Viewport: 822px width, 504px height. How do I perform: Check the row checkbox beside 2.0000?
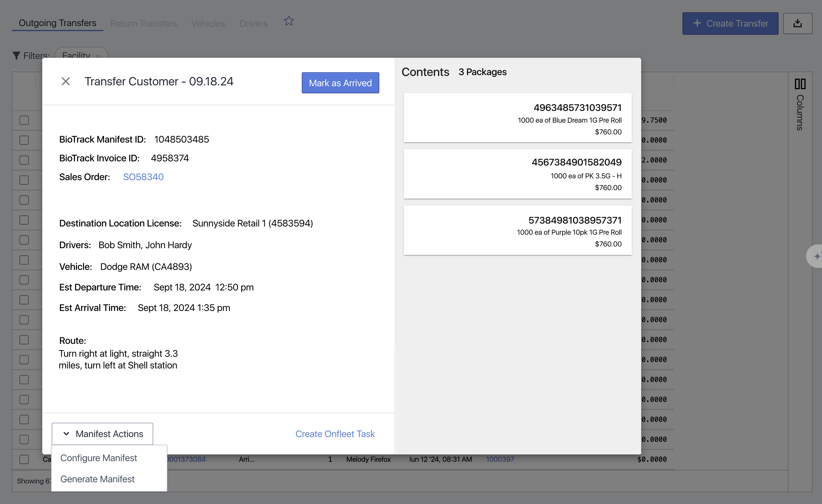[x=24, y=160]
